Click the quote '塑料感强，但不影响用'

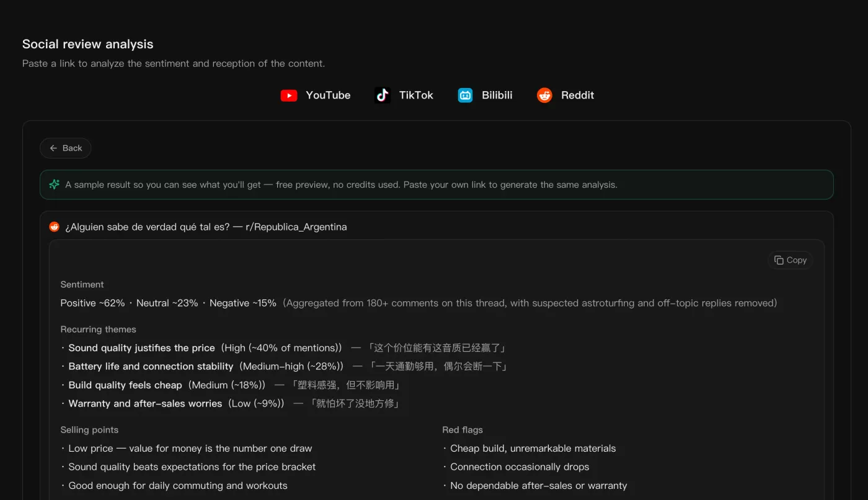click(x=345, y=385)
